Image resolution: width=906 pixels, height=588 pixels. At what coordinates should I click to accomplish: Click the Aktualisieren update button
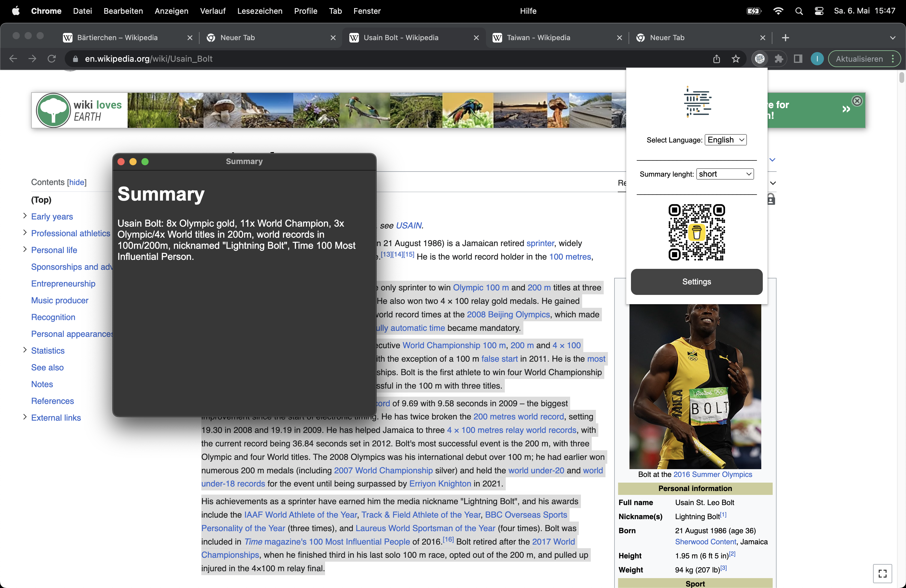(x=859, y=59)
